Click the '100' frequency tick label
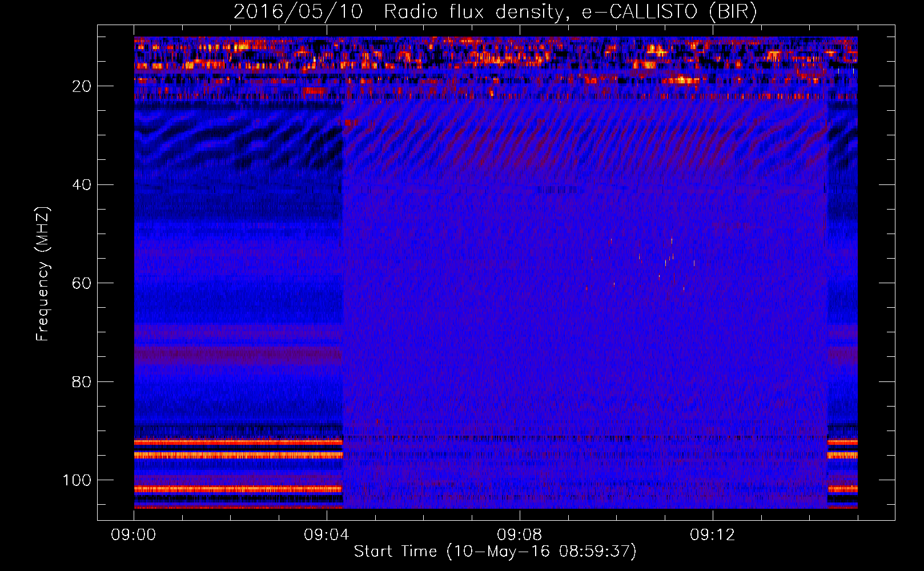The image size is (924, 571). pos(77,480)
